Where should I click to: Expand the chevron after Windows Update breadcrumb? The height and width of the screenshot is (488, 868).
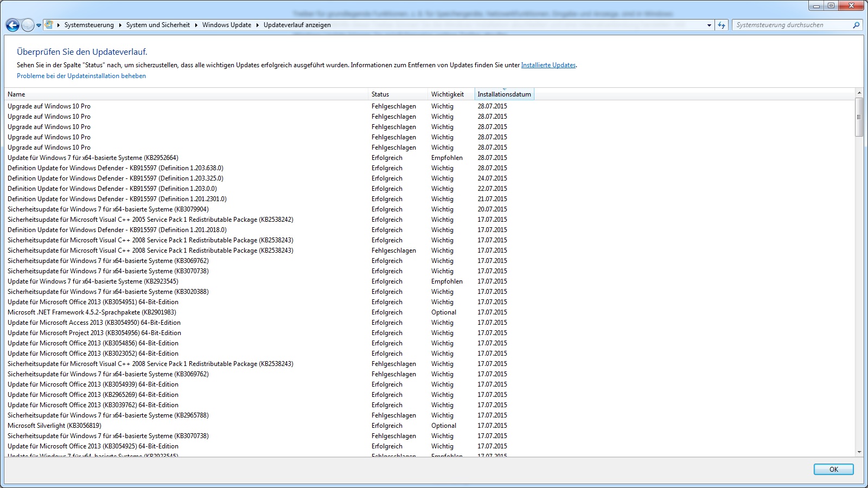258,25
